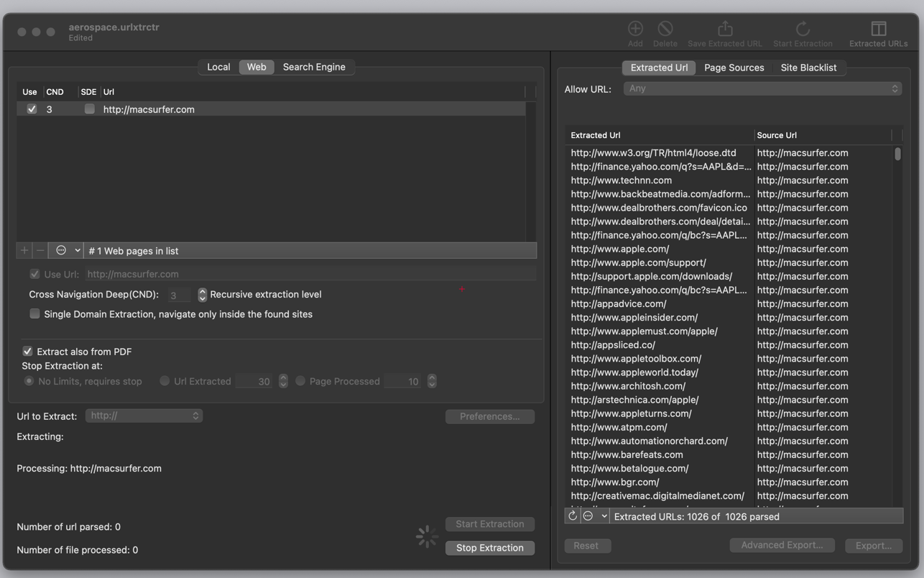Open the Allow URL dropdown
The height and width of the screenshot is (578, 924).
(762, 88)
